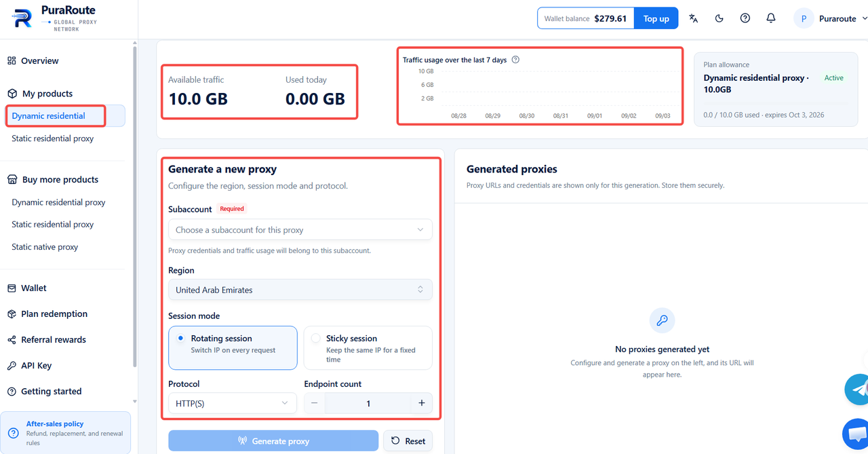The width and height of the screenshot is (868, 454).
Task: Toggle dark mode moon icon
Action: pyautogui.click(x=719, y=18)
